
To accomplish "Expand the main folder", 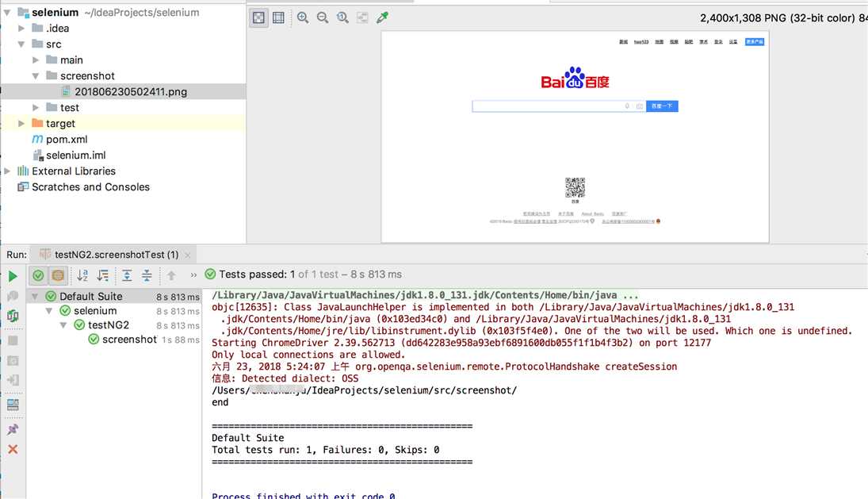I will tap(36, 59).
